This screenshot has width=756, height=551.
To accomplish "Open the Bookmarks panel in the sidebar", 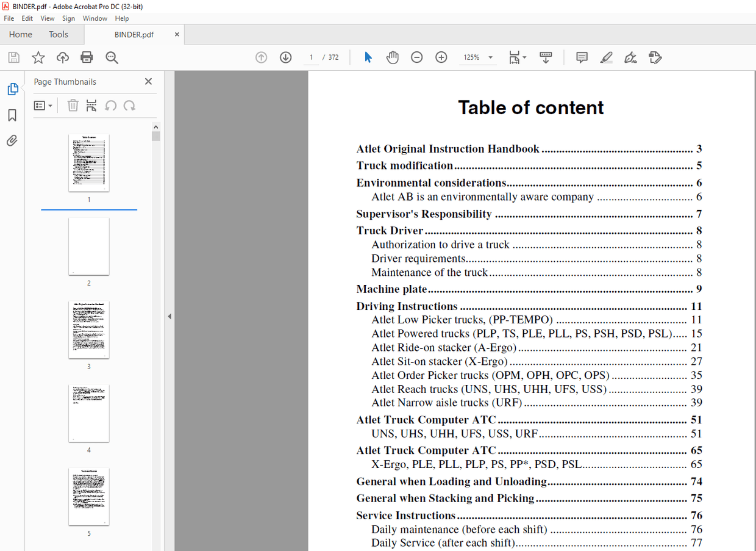I will click(x=13, y=115).
